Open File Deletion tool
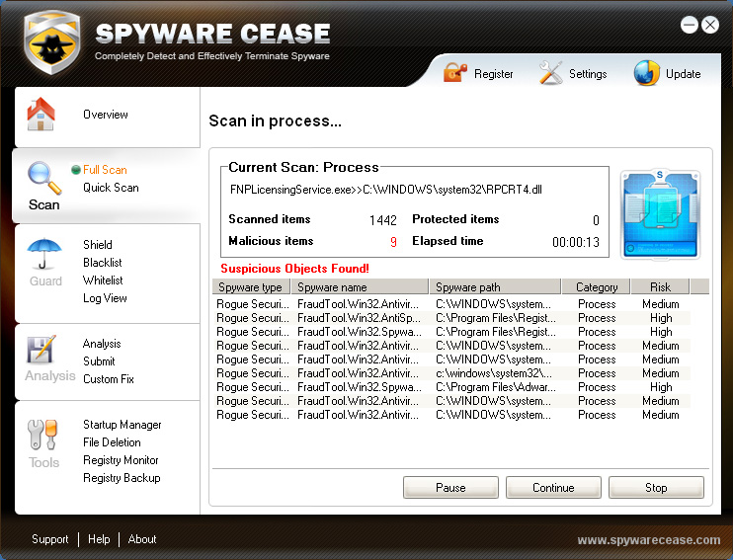The width and height of the screenshot is (733, 560). coord(112,442)
